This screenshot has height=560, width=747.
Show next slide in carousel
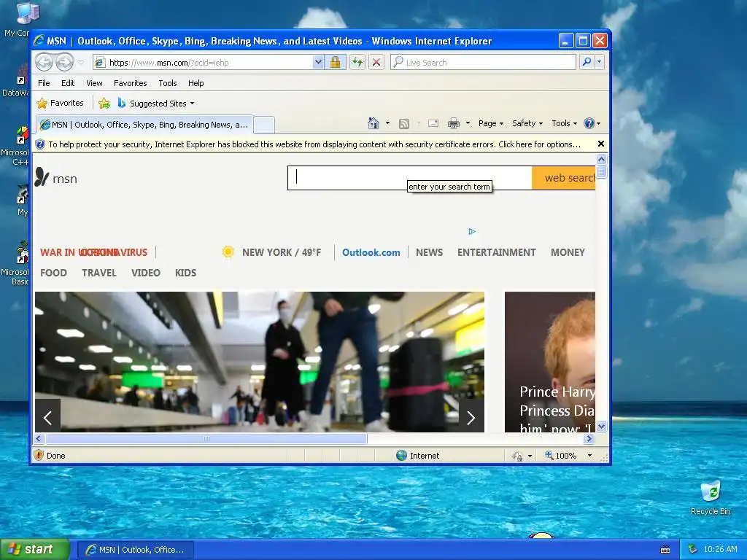(471, 418)
